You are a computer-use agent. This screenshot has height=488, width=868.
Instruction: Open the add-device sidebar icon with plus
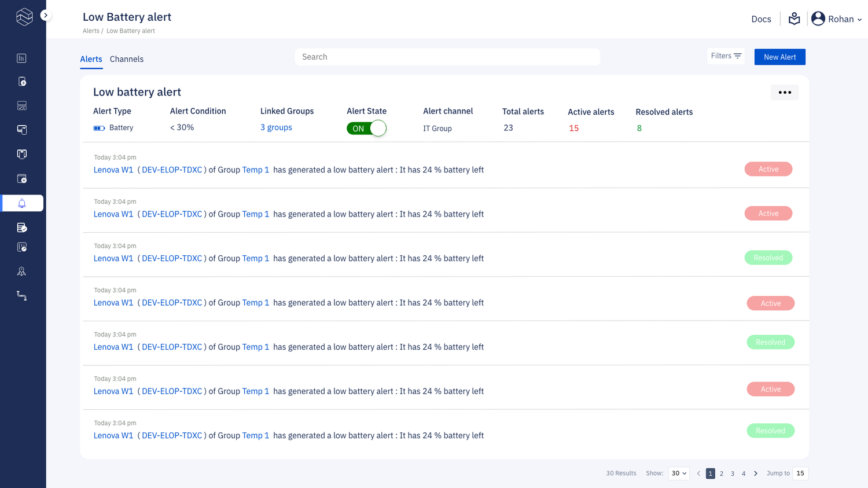[21, 82]
